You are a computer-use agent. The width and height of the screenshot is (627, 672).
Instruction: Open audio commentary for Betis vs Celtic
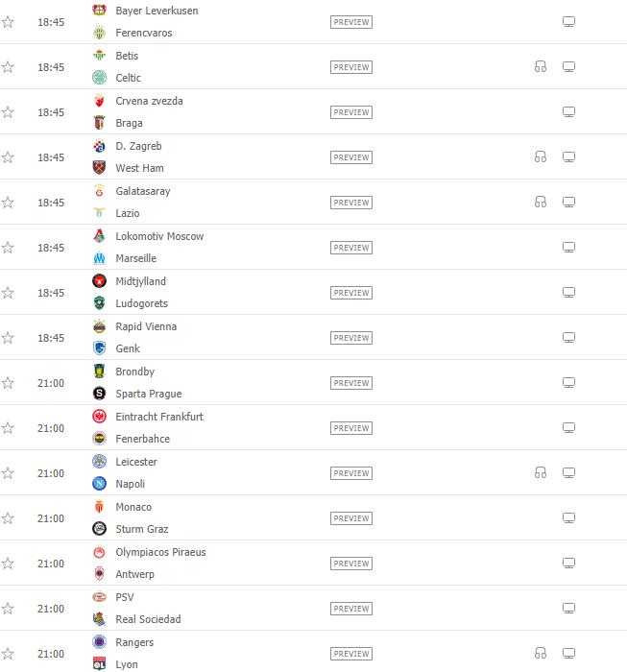tap(541, 67)
